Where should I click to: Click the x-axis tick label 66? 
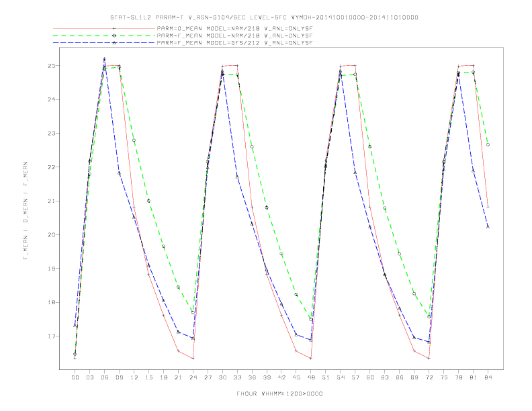pyautogui.click(x=400, y=377)
